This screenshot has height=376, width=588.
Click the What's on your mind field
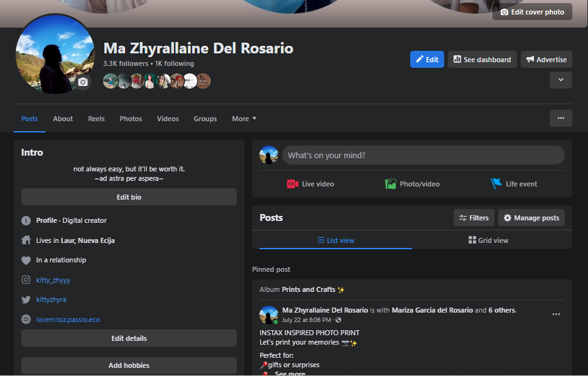click(423, 155)
